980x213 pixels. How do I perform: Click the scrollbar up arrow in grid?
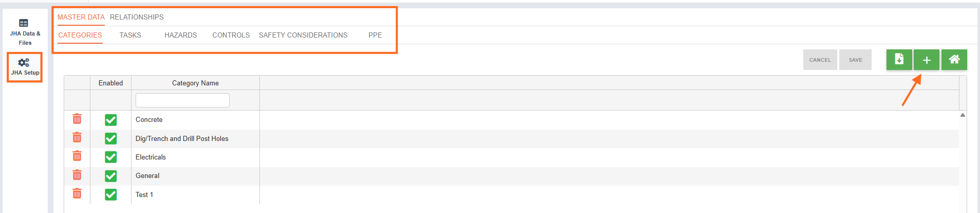pos(963,115)
